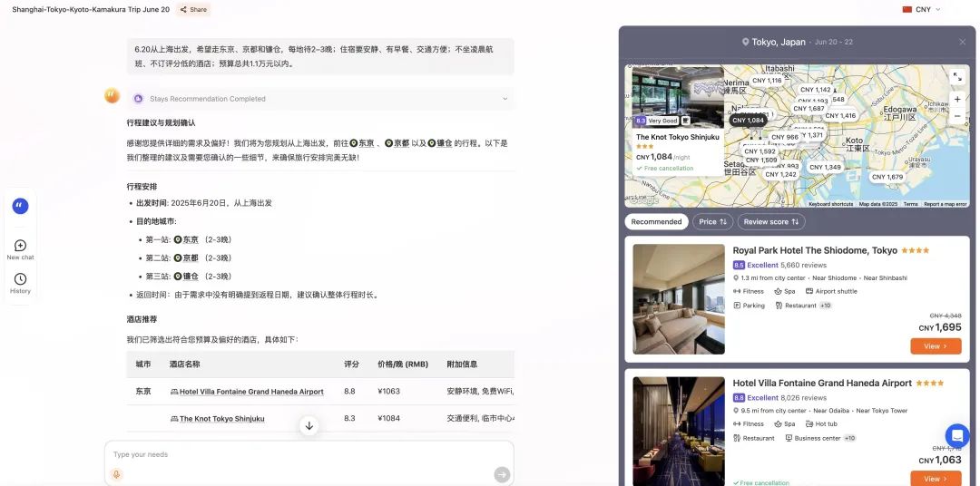Click the 镰仓 location link in intro paragraph
Image resolution: width=980 pixels, height=486 pixels.
tap(440, 143)
